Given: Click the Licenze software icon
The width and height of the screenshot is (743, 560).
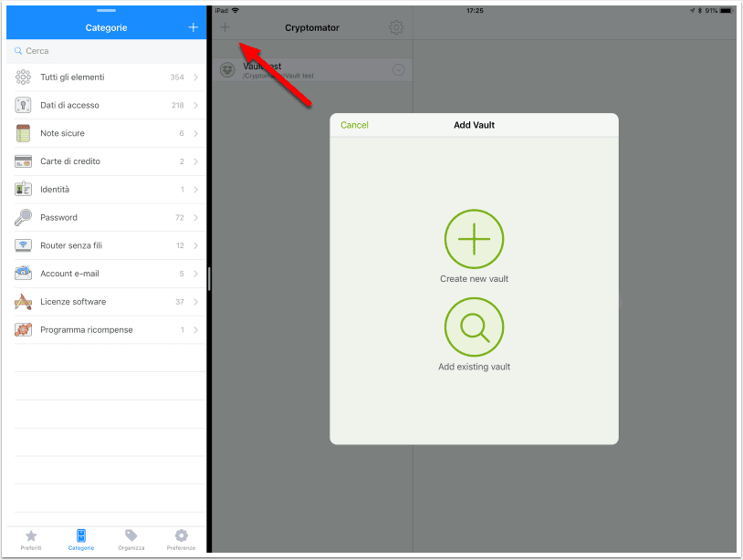Looking at the screenshot, I should click(23, 302).
